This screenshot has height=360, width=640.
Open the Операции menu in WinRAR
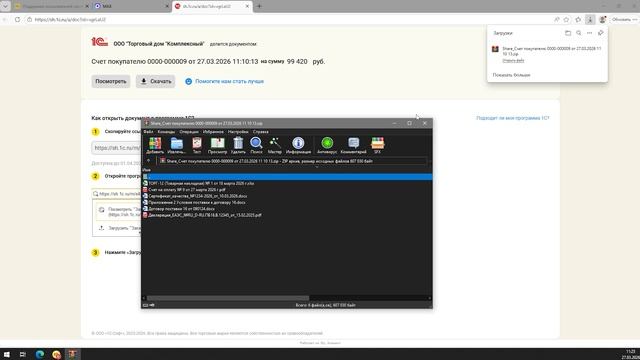coord(189,132)
